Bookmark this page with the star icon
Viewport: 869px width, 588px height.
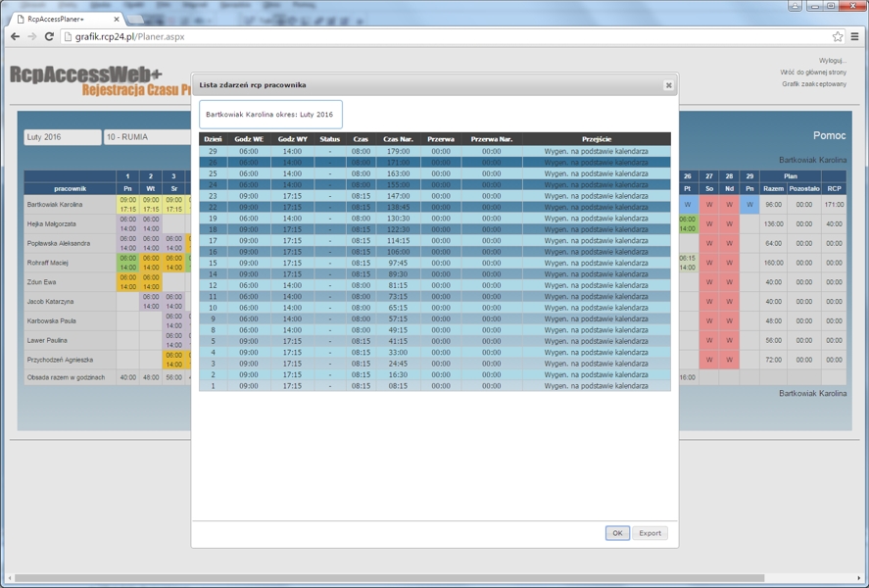point(838,36)
